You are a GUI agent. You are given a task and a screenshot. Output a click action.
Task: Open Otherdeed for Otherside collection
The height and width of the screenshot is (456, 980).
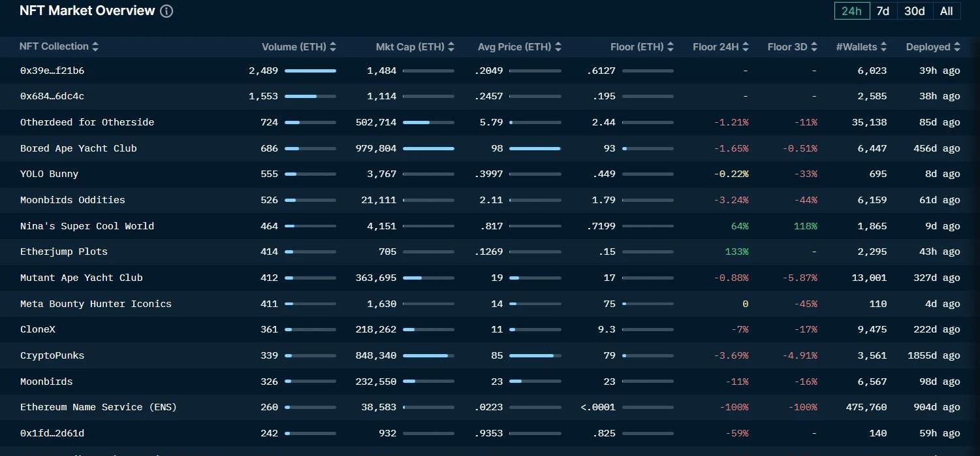tap(87, 122)
